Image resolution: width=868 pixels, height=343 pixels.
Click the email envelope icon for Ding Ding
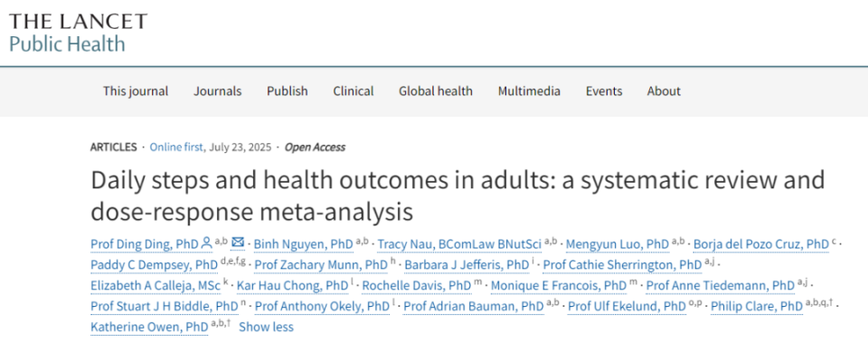click(x=238, y=243)
